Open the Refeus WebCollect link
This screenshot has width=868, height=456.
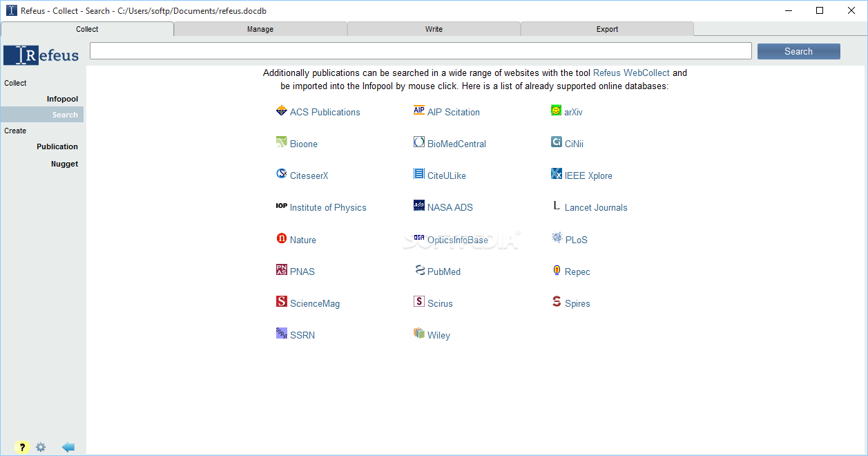[x=631, y=73]
